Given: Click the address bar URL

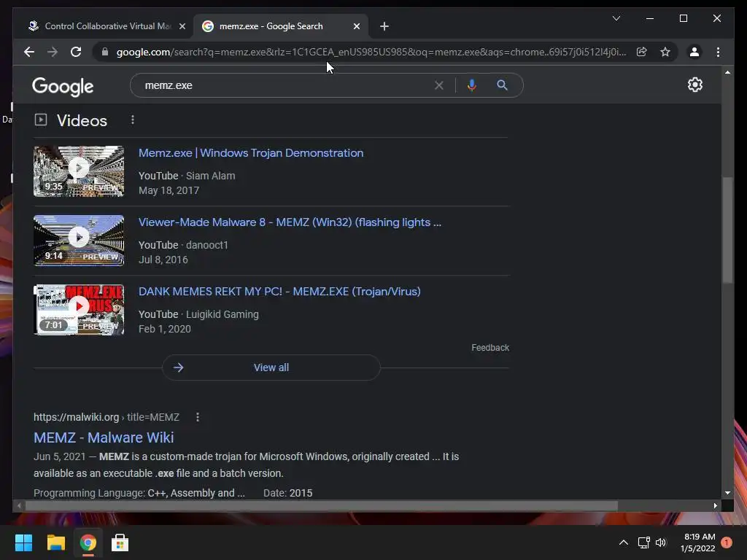Looking at the screenshot, I should (x=371, y=52).
